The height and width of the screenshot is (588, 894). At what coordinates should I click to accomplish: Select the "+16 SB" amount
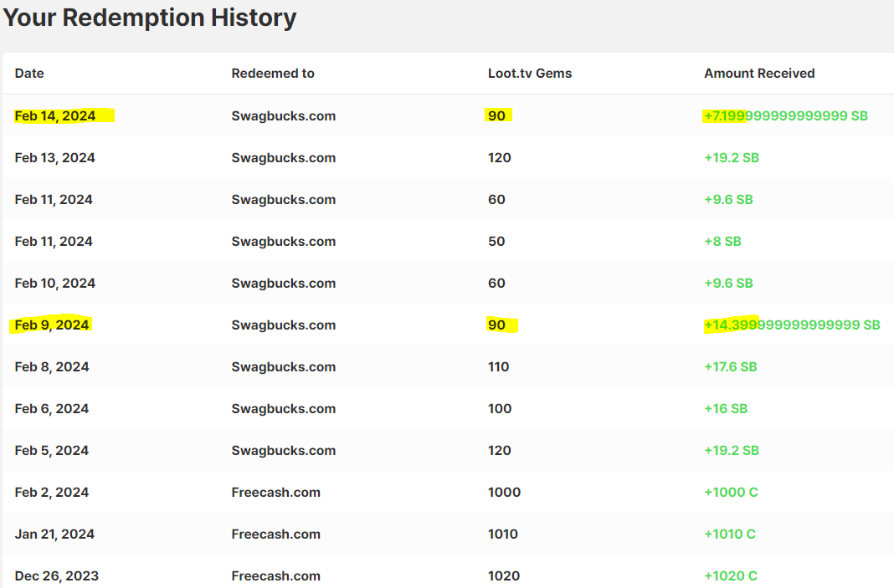click(x=726, y=409)
